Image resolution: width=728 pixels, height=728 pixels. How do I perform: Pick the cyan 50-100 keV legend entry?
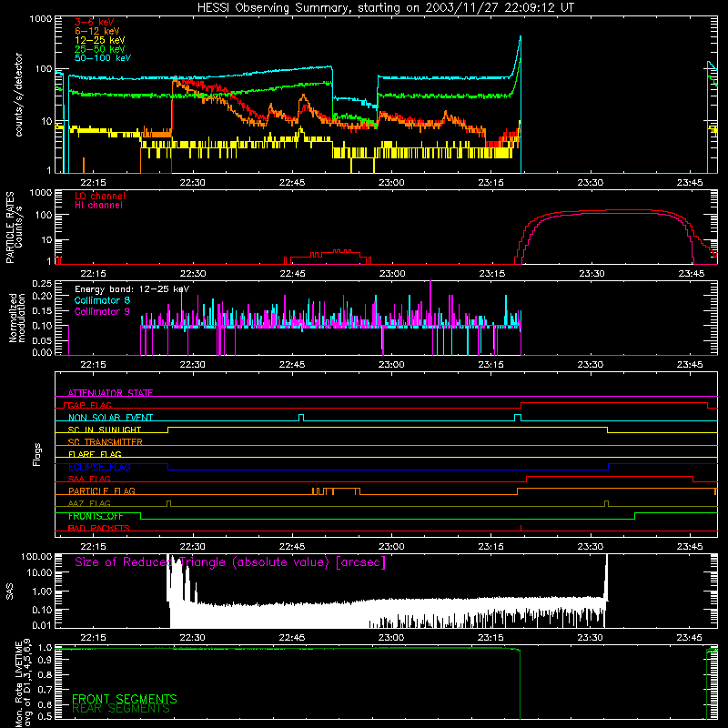pos(103,58)
